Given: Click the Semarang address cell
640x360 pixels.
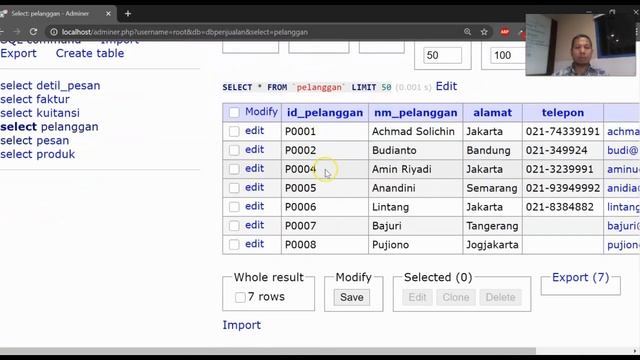Looking at the screenshot, I should [x=492, y=188].
